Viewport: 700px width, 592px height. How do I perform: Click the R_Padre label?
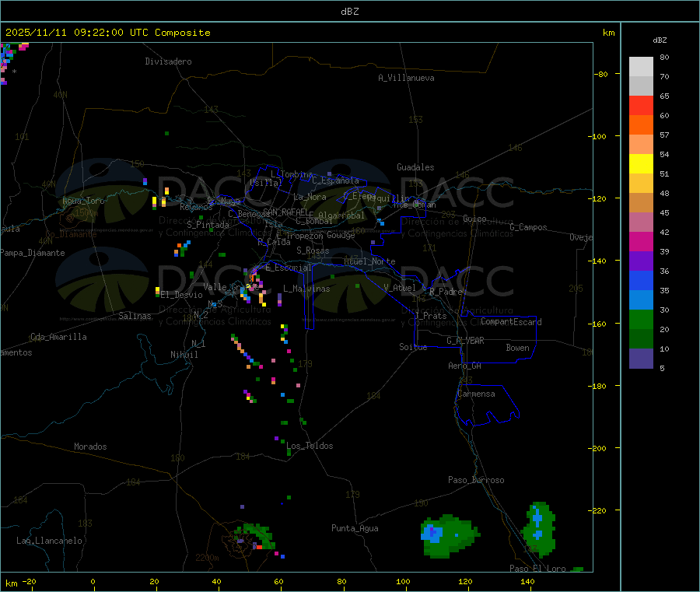click(446, 292)
